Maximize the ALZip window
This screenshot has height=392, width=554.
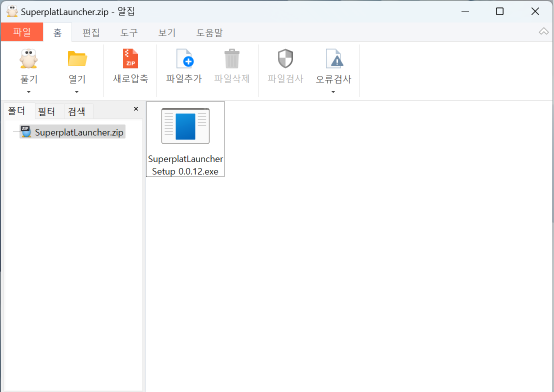pyautogui.click(x=500, y=11)
